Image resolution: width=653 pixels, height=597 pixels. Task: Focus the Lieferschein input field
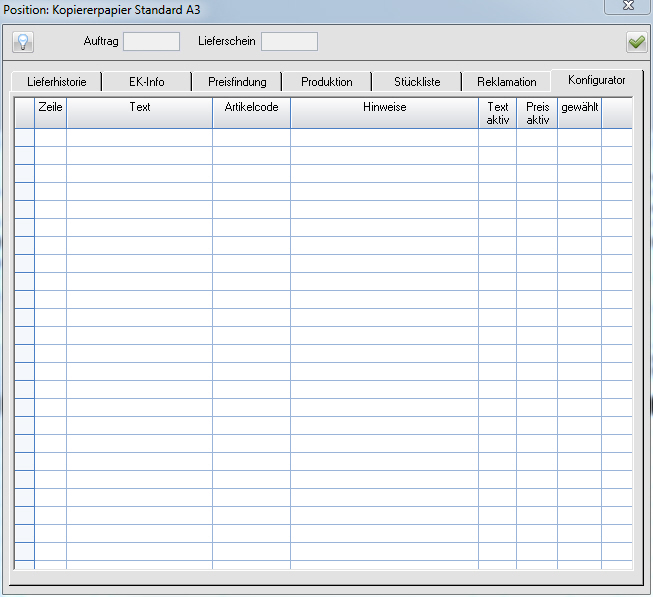(x=289, y=42)
